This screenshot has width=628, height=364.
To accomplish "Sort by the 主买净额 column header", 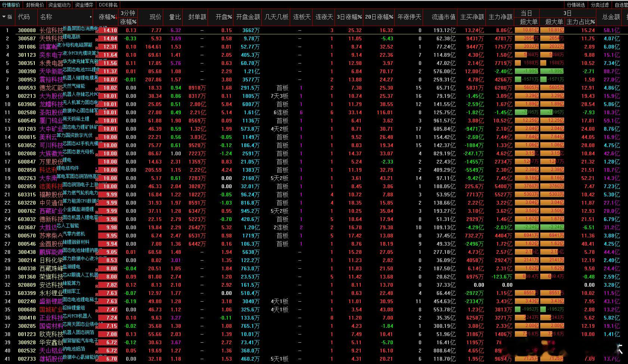I will coord(472,17).
